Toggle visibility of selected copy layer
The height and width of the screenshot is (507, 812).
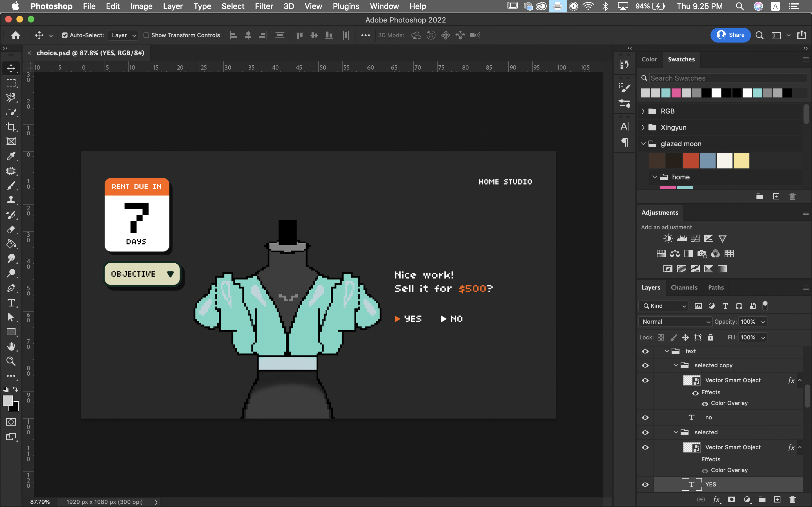645,365
